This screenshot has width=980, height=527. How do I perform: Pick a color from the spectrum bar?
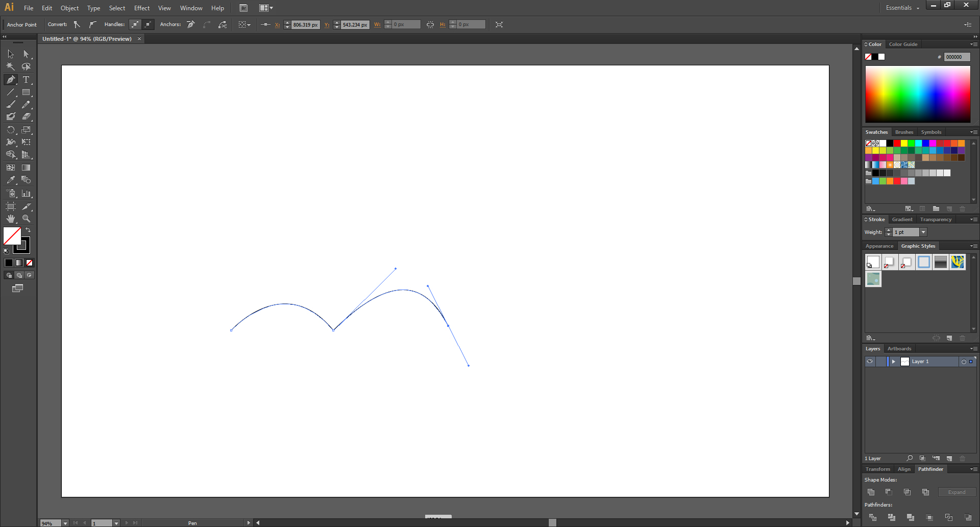click(918, 94)
